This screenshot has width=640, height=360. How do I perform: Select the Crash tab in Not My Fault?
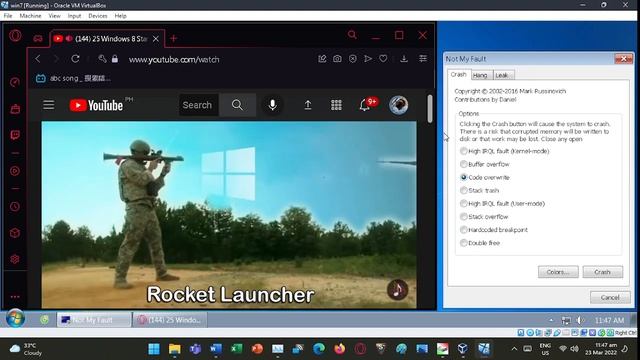click(x=458, y=74)
